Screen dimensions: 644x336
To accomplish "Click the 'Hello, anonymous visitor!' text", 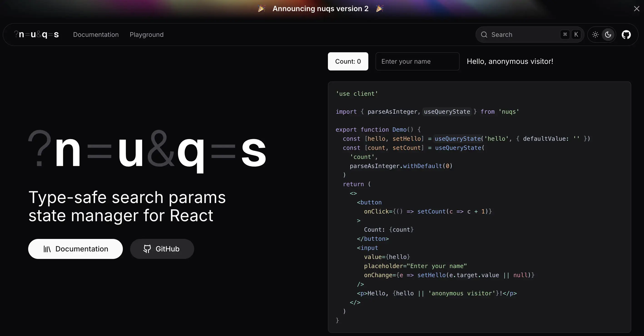I will [510, 61].
